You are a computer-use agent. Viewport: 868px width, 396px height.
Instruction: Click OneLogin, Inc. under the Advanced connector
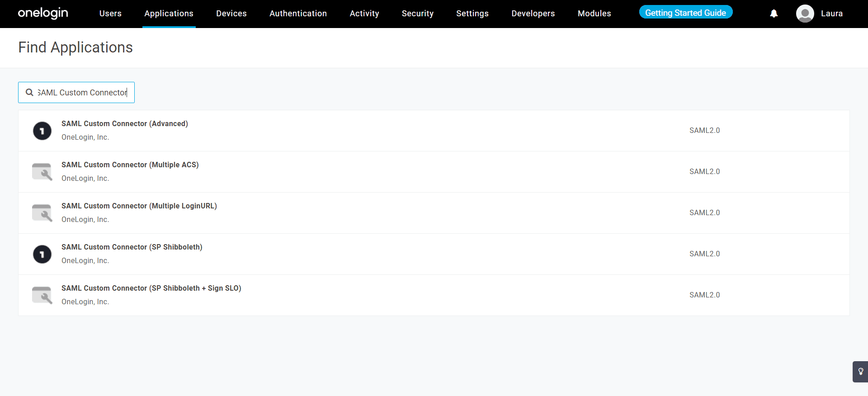[x=85, y=137]
